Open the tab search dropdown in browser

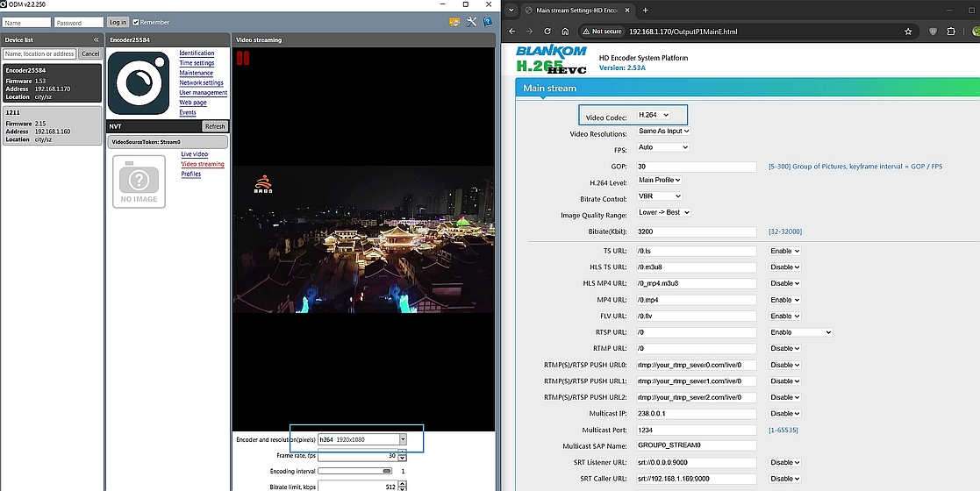pos(511,10)
